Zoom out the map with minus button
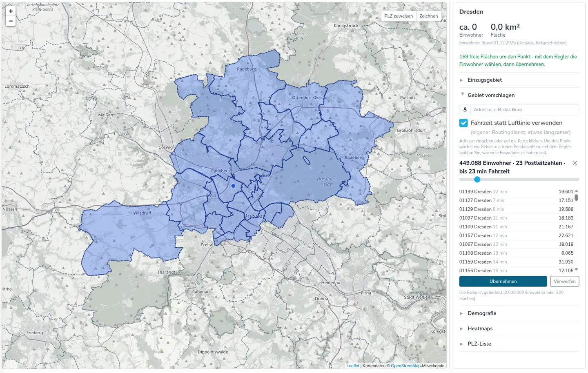588x373 pixels. [11, 21]
